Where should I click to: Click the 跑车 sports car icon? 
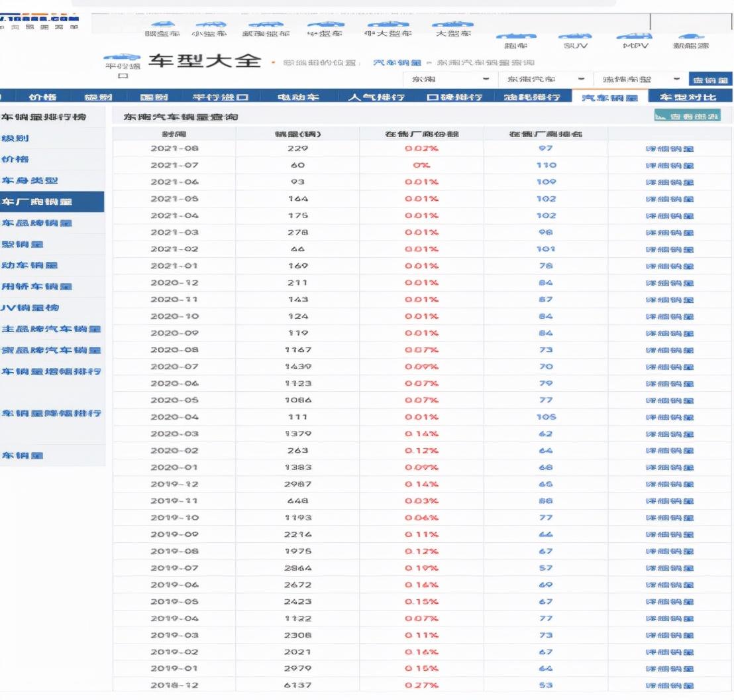tap(512, 37)
